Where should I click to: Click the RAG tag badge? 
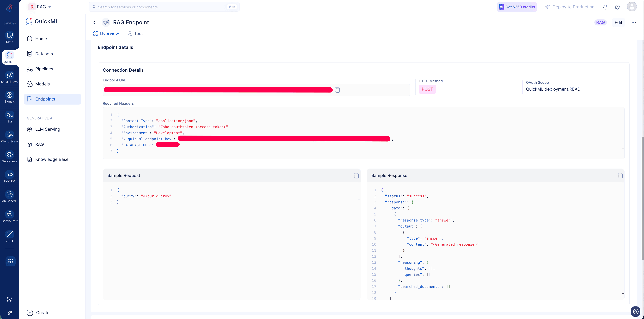tap(600, 22)
